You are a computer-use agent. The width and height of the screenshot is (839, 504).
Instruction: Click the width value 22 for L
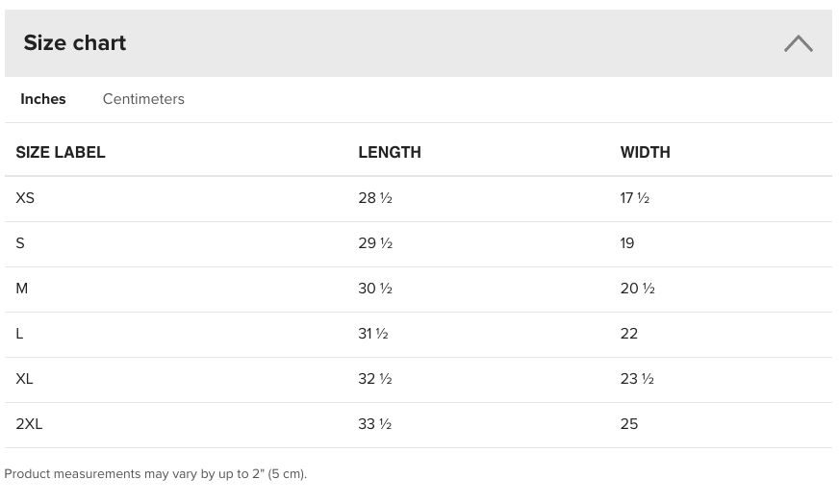(x=629, y=334)
